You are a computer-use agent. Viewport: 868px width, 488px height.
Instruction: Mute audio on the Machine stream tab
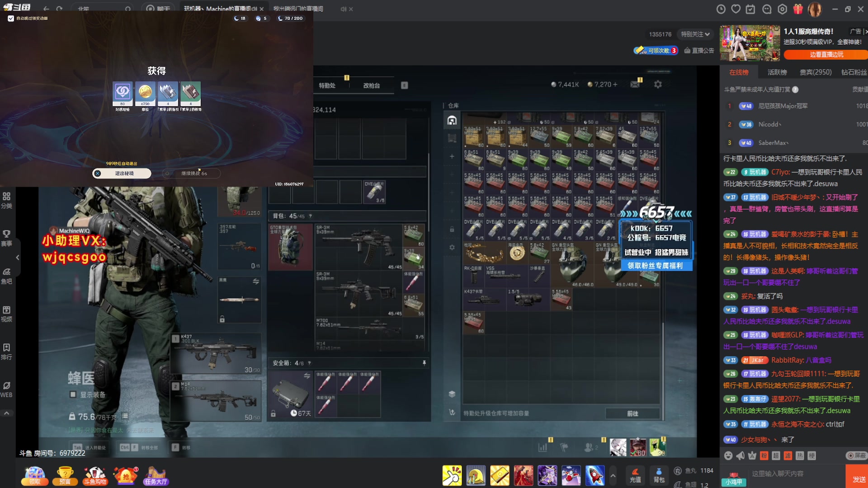coord(254,9)
